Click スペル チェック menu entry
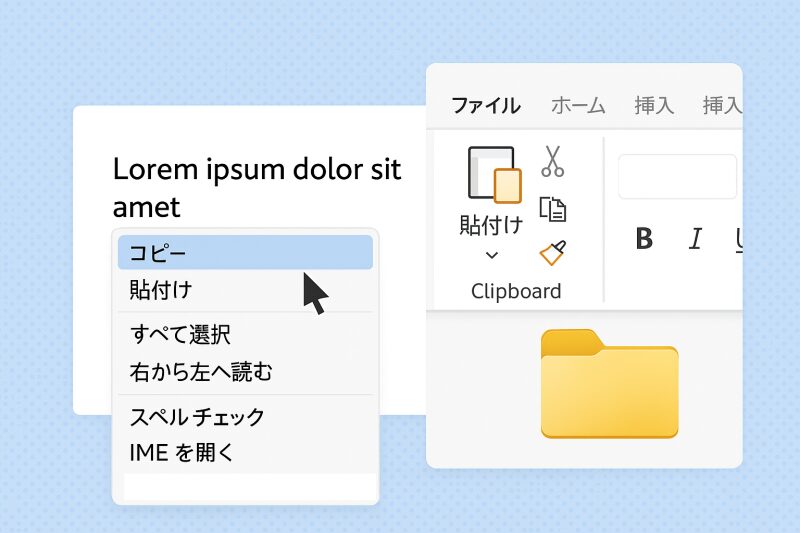This screenshot has height=533, width=800. 245,417
